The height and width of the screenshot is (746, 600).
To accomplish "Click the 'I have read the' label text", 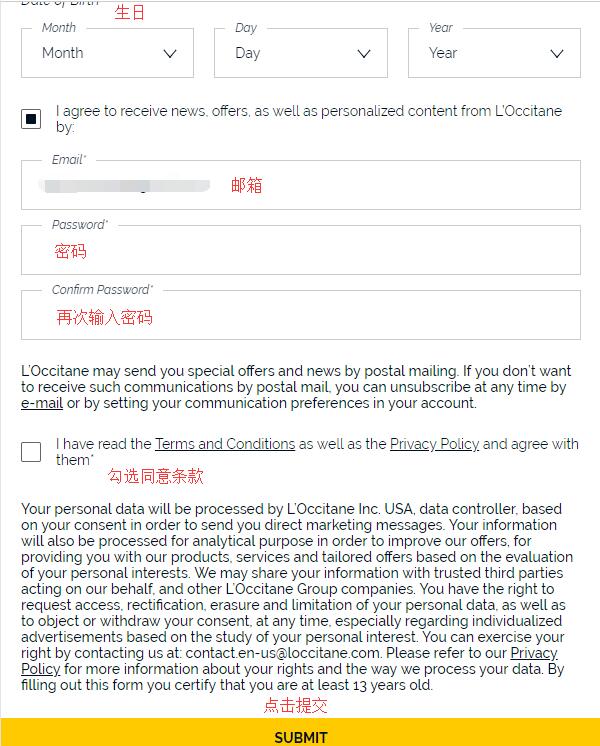I will tap(103, 444).
